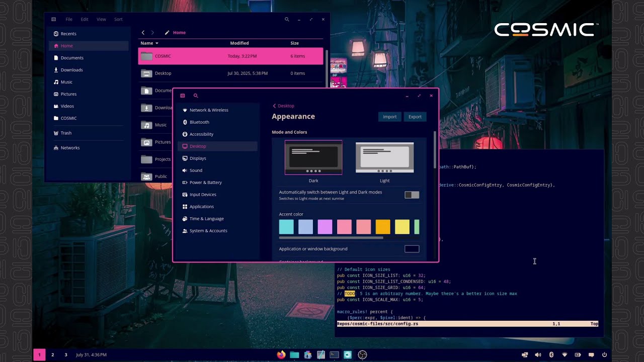The height and width of the screenshot is (362, 644).
Task: Open System & Accounts settings
Action: (217, 230)
